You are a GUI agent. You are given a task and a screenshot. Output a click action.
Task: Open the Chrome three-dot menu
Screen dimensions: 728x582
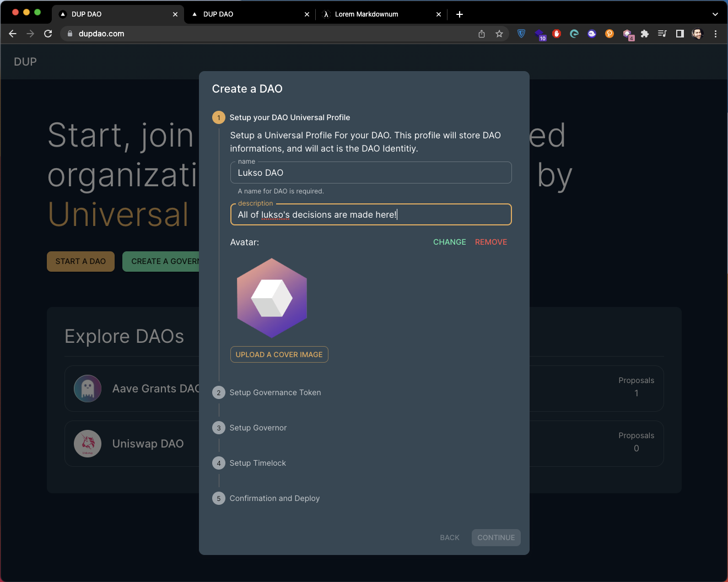(x=715, y=34)
